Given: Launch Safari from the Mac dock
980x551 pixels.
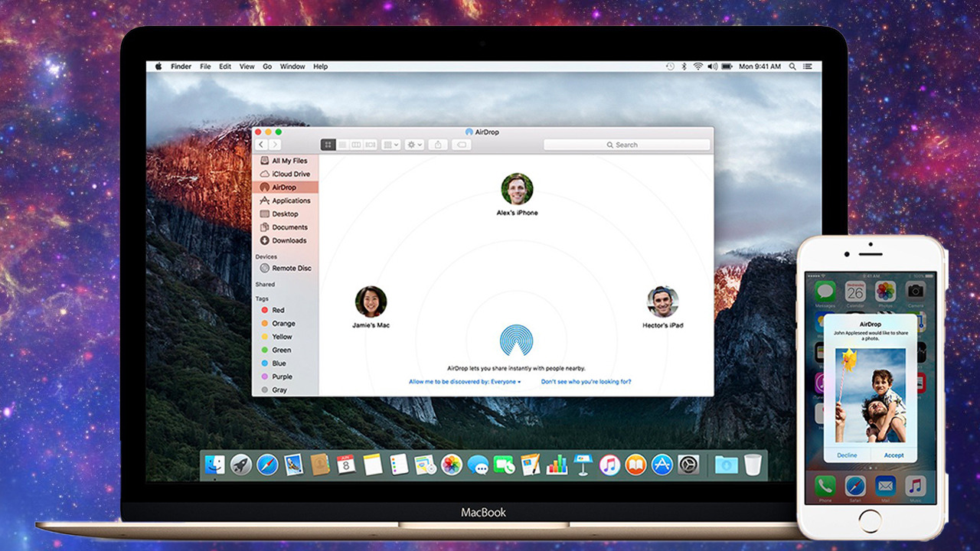Looking at the screenshot, I should [x=267, y=464].
